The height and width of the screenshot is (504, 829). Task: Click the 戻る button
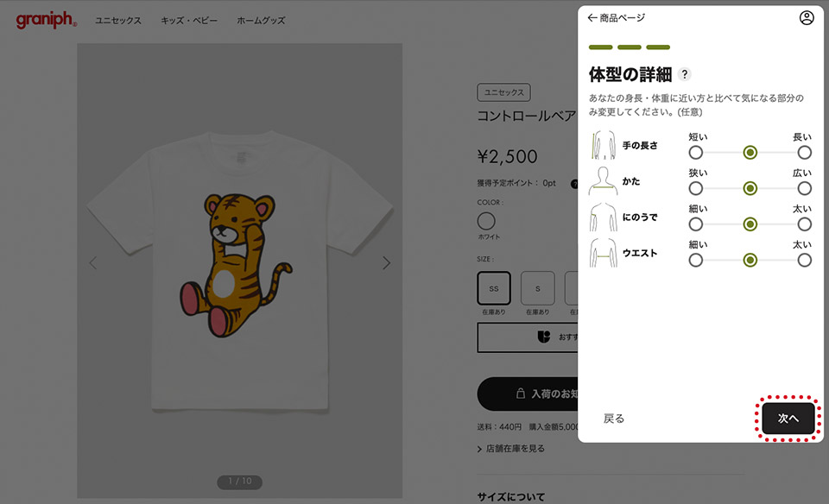[x=614, y=419]
